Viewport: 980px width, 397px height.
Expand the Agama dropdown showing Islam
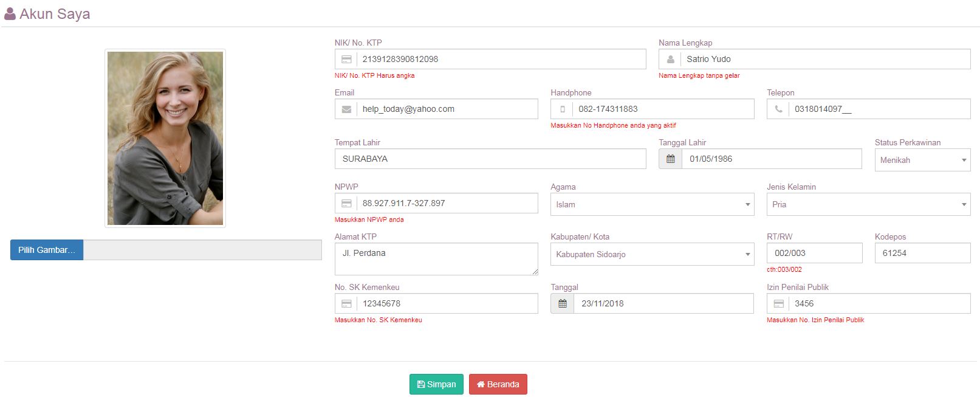[x=652, y=205]
